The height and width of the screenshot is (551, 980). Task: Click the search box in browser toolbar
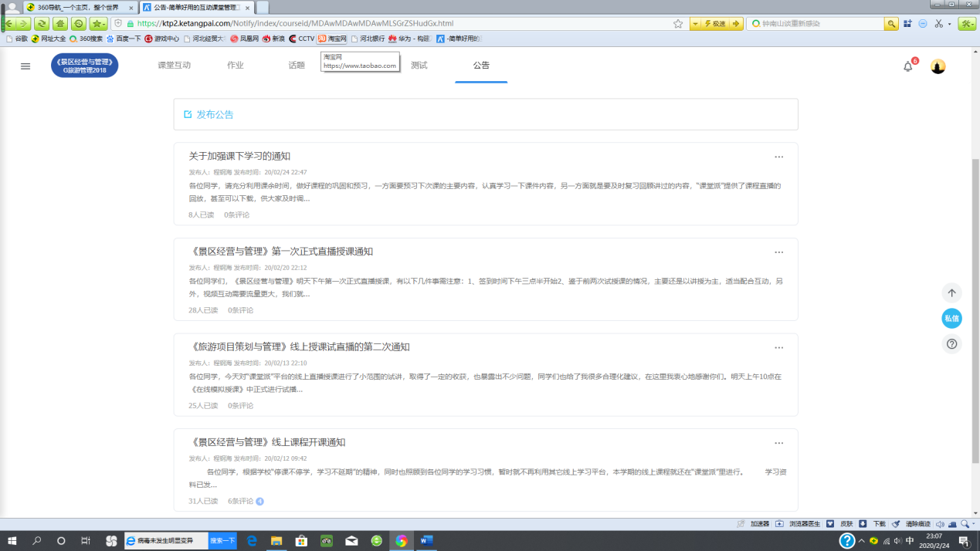pyautogui.click(x=817, y=24)
